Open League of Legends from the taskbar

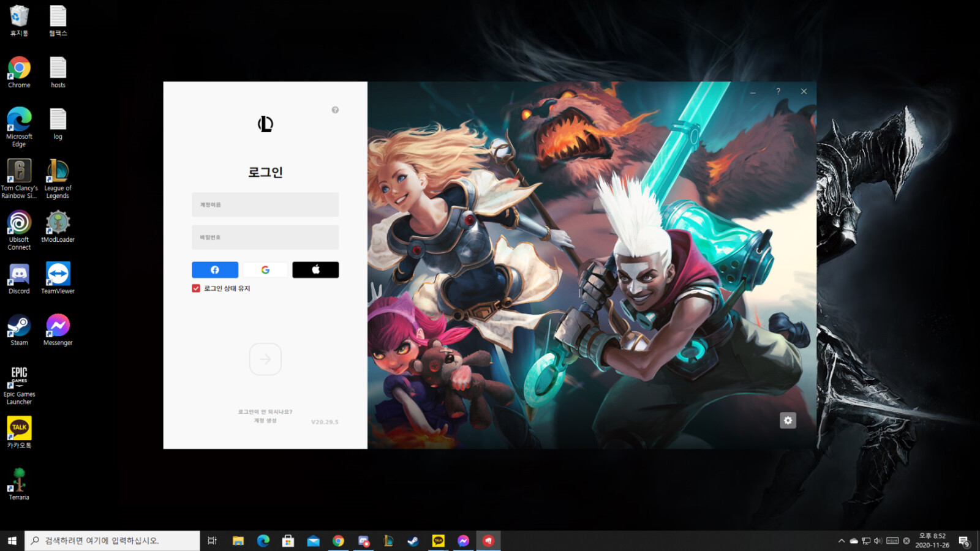tap(388, 541)
